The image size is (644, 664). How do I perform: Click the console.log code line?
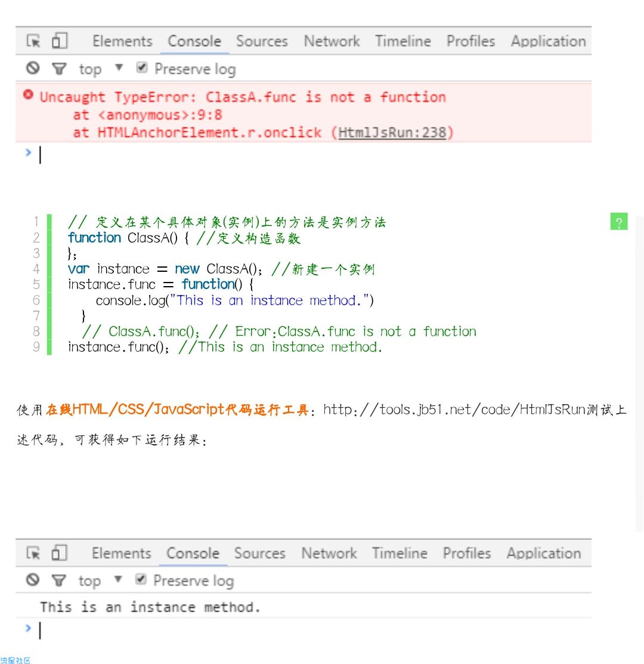(x=235, y=300)
